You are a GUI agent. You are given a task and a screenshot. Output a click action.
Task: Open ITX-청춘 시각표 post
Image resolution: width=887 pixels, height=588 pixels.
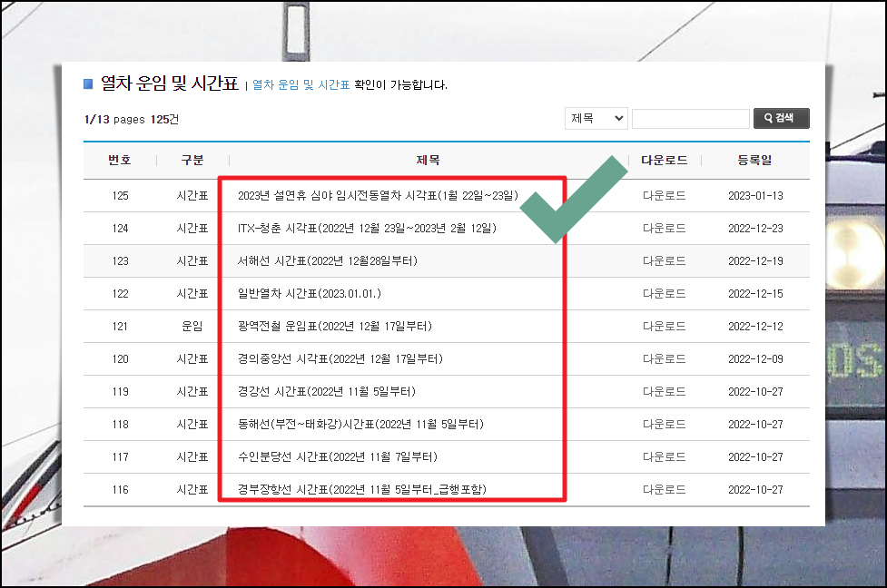367,229
